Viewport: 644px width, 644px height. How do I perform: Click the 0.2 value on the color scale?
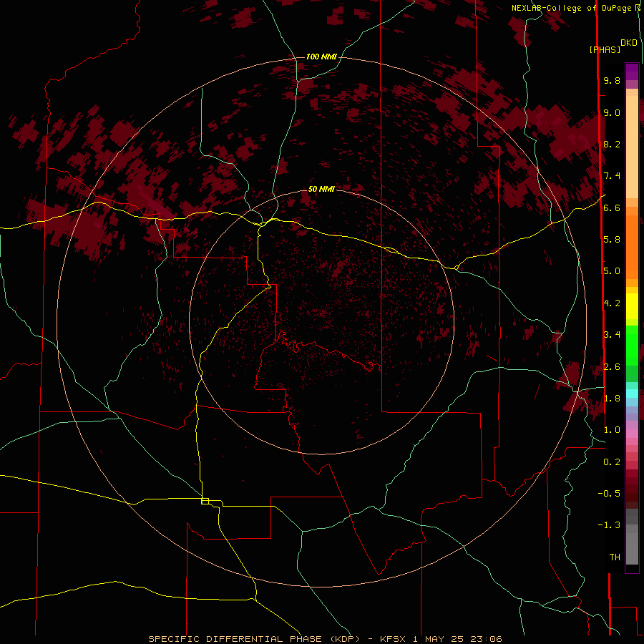(612, 462)
